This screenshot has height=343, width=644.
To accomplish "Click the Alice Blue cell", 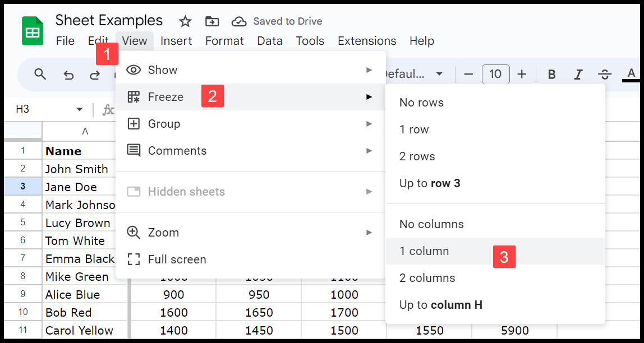I will click(85, 295).
